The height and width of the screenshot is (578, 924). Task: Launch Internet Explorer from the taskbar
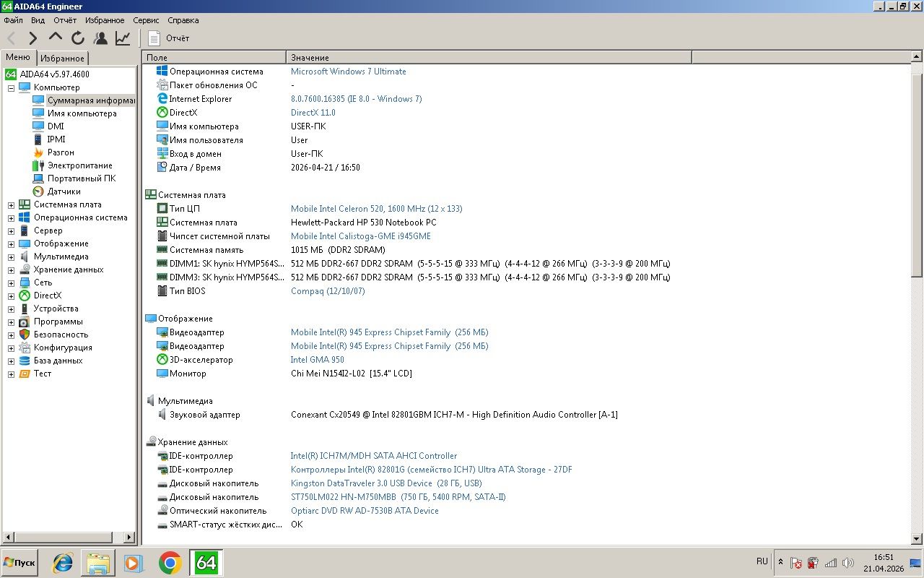click(63, 563)
